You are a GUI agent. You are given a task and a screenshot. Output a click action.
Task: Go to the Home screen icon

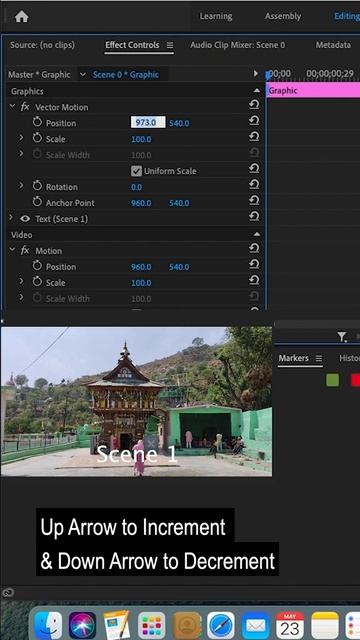(x=22, y=17)
